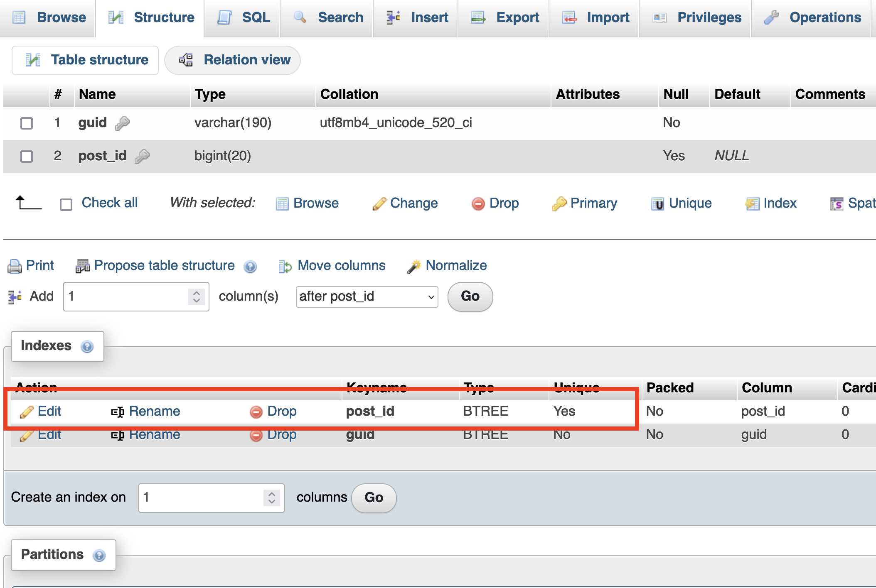Open the Privileges tab

695,17
